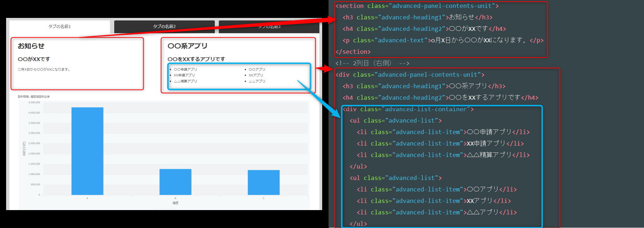Click the 2,000,000 y-axis label
644x228 pixels.
click(x=34, y=153)
